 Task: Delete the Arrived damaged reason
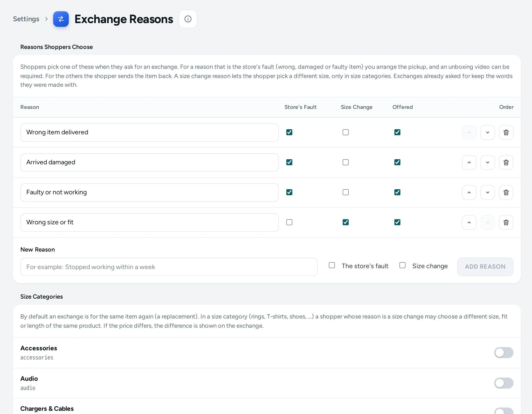click(506, 162)
